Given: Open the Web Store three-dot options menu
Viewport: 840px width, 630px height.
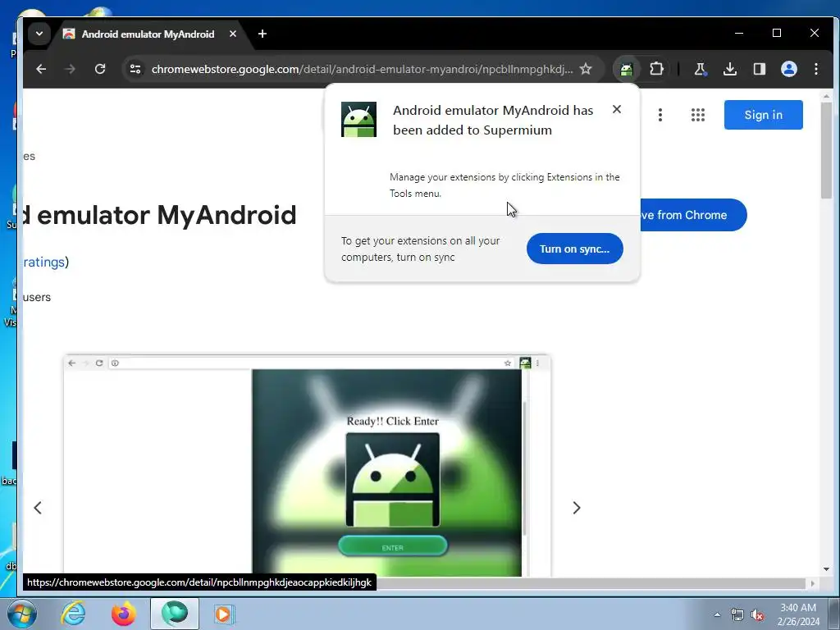Looking at the screenshot, I should [x=660, y=115].
